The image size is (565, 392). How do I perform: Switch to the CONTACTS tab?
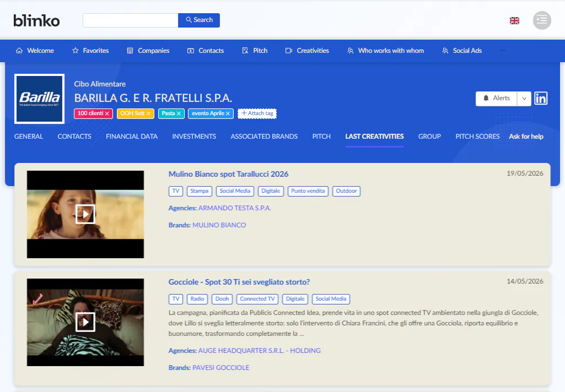[74, 137]
